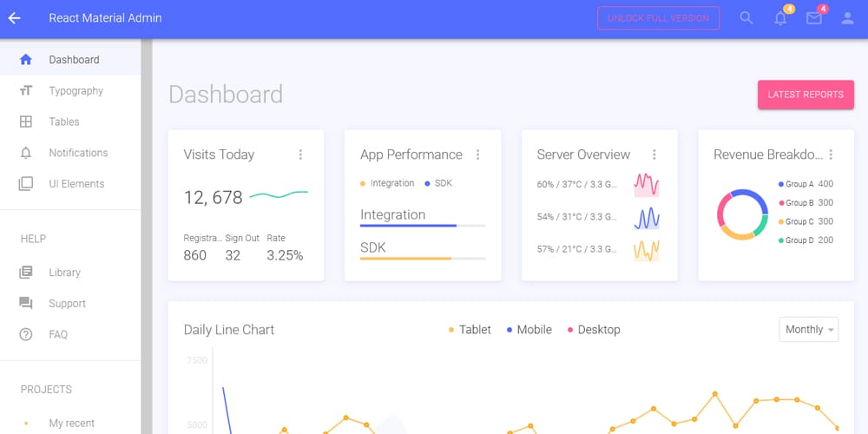Click the Tables grid icon in sidebar
The image size is (868, 434).
25,122
